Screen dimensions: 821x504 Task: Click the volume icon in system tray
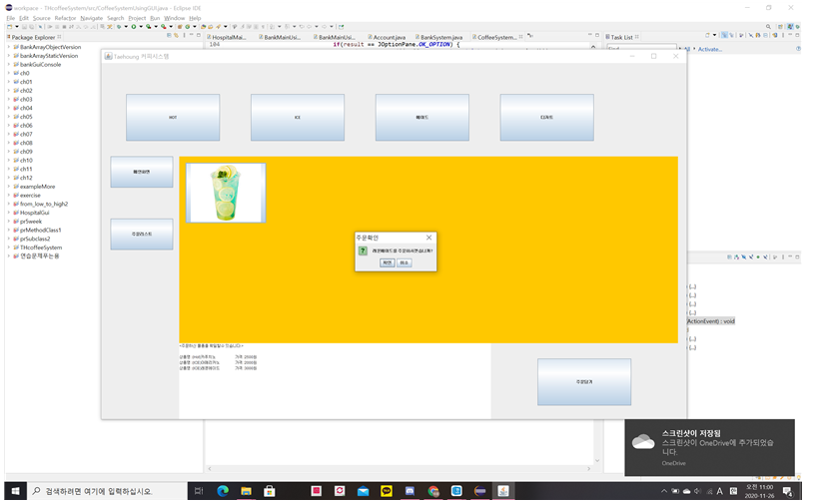point(697,491)
